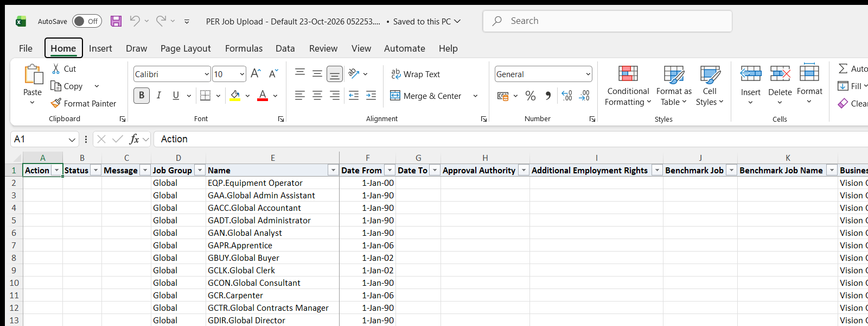Screen dimensions: 868x326
Task: Select row 7 header
Action: (14, 246)
